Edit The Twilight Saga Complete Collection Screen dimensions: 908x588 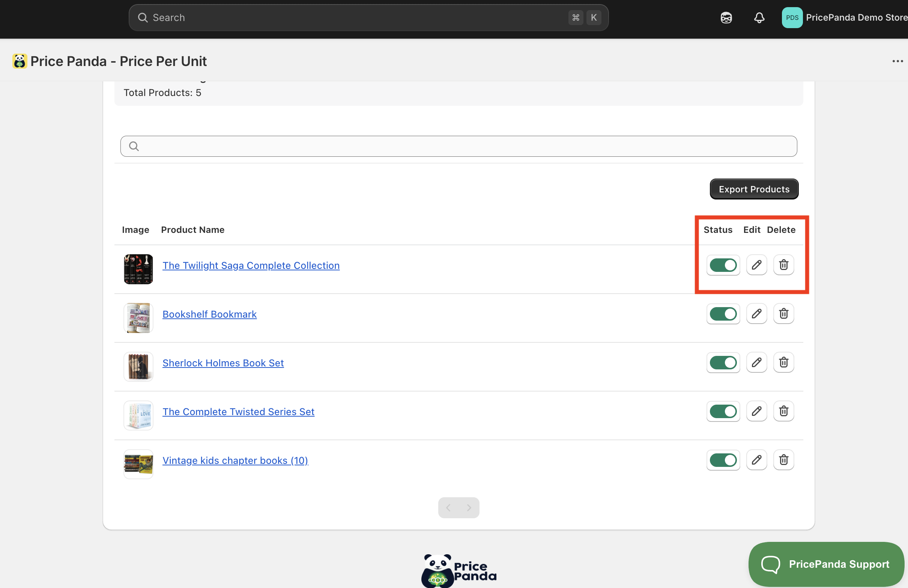pyautogui.click(x=756, y=265)
